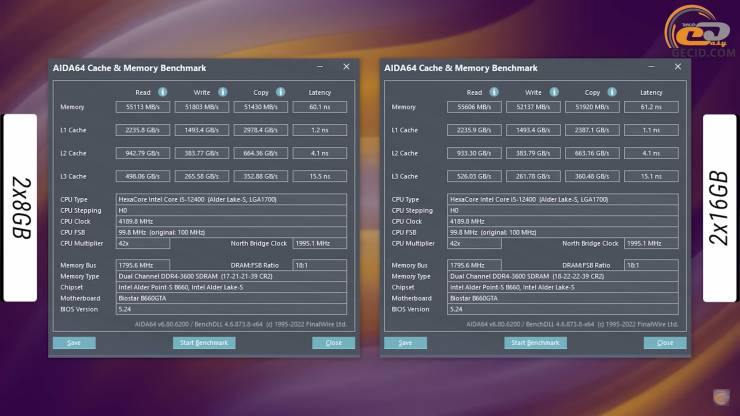Click L2 Cache Copy 664.36 GB/s field
This screenshot has width=740, height=416.
(261, 153)
